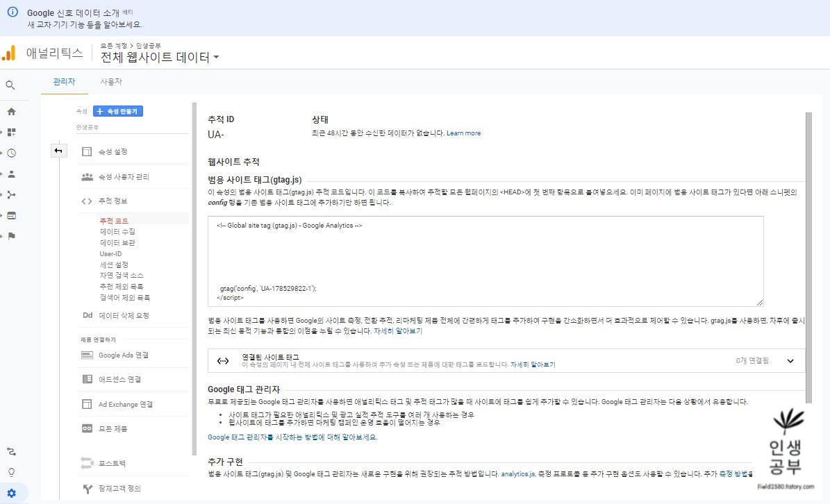Select User-ID submenu item
830x504 pixels.
pyautogui.click(x=110, y=254)
